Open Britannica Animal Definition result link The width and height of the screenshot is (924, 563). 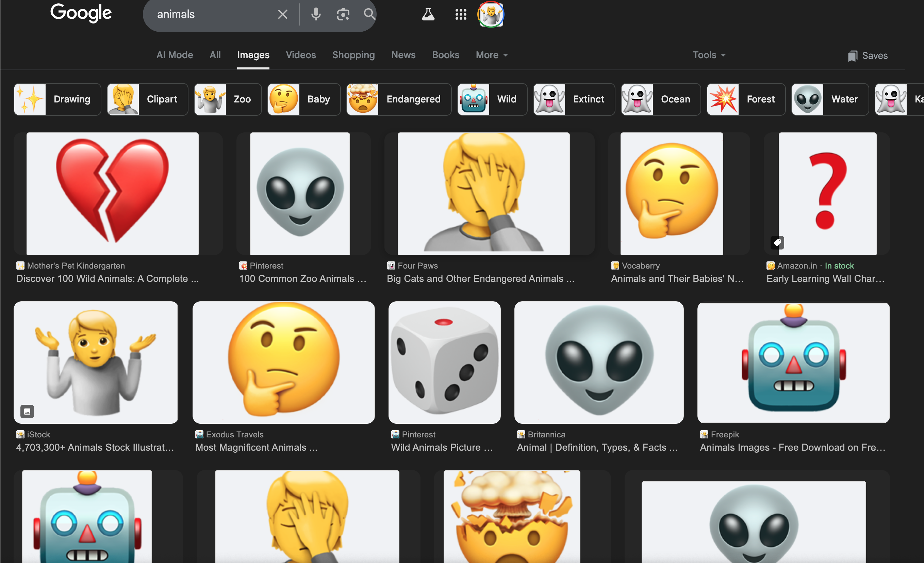click(x=597, y=447)
